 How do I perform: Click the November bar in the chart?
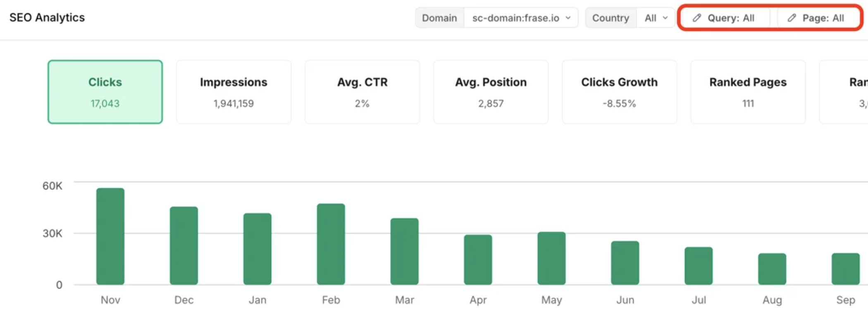(x=110, y=236)
